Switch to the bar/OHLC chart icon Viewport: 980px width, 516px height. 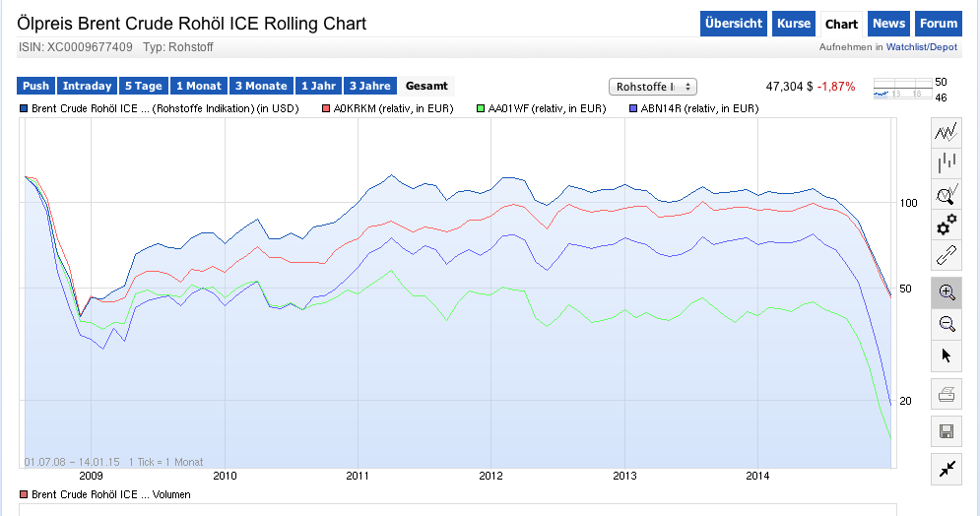946,163
